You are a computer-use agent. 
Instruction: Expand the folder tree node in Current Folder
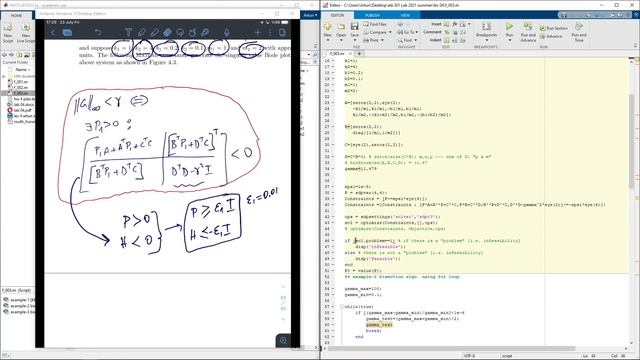pos(4,76)
